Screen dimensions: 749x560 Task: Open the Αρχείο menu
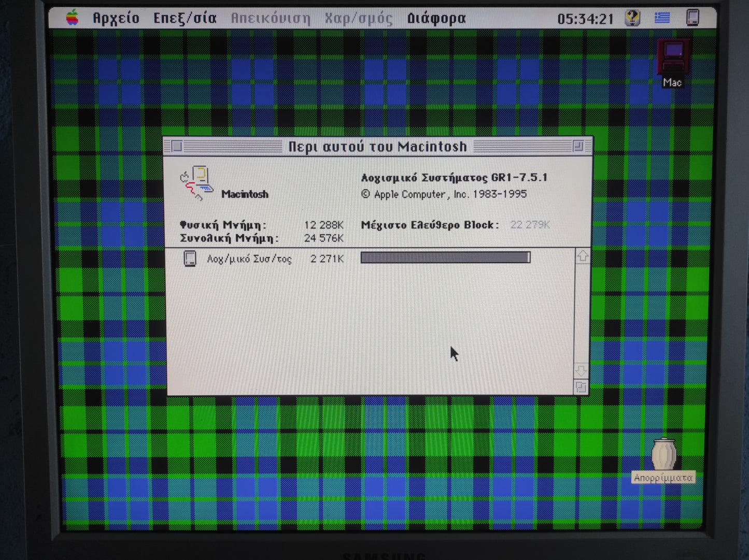tap(116, 19)
